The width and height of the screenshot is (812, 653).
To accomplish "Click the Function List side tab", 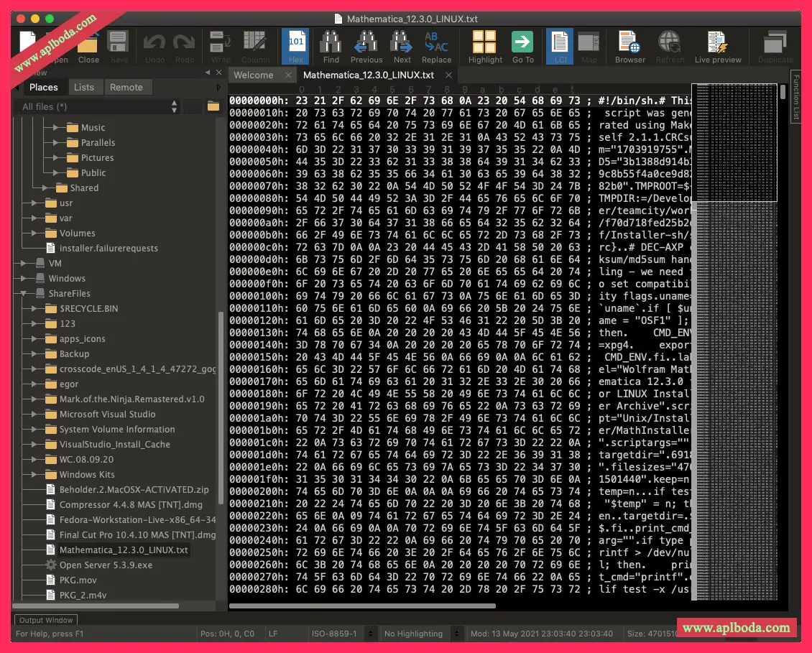I will [796, 98].
